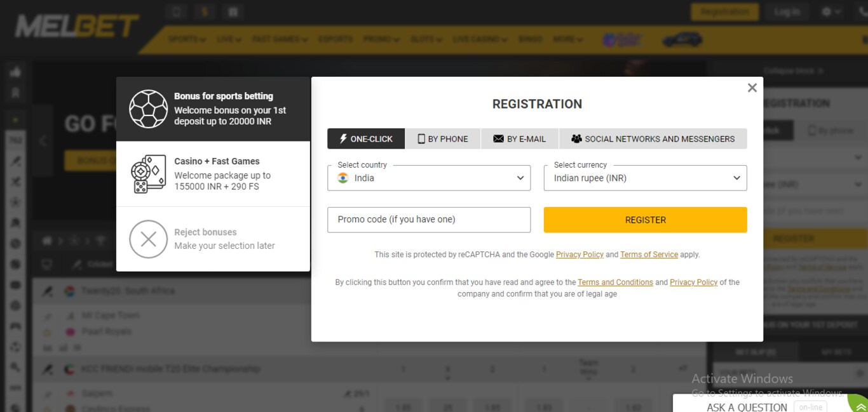868x412 pixels.
Task: Click the soccer ball bonus icon
Action: click(148, 109)
